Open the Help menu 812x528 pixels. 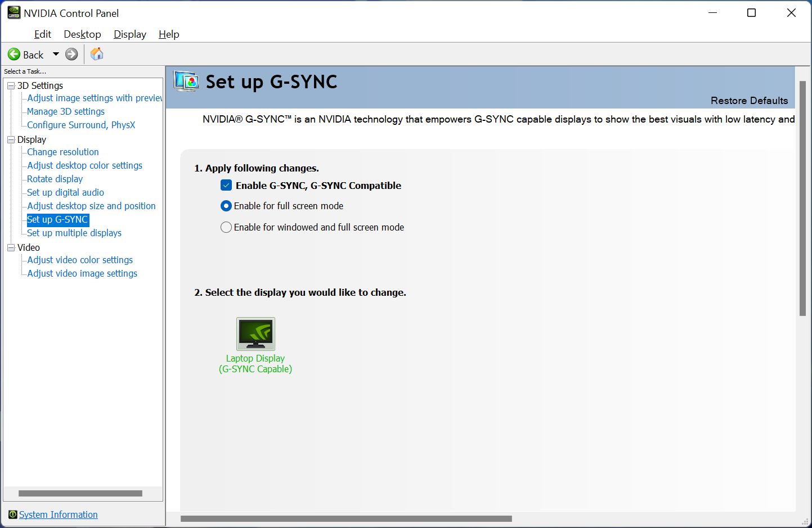tap(169, 34)
